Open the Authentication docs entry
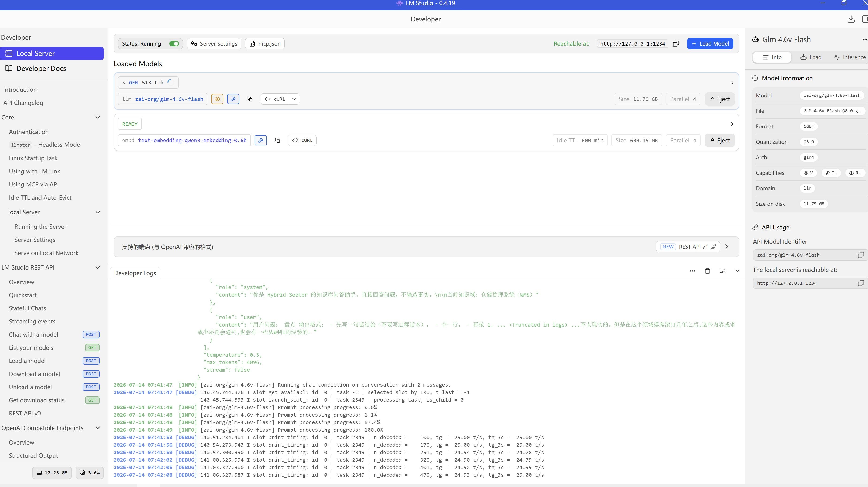The image size is (868, 487). point(29,132)
